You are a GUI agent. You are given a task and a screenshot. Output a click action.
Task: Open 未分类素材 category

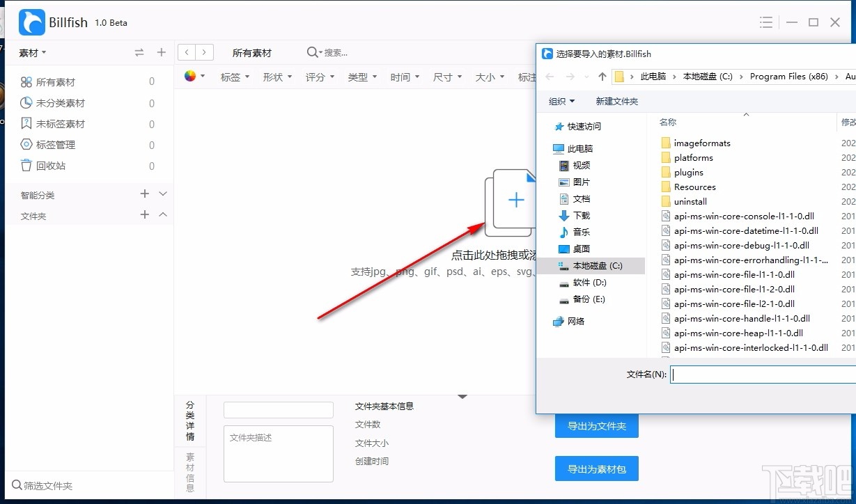(x=60, y=102)
